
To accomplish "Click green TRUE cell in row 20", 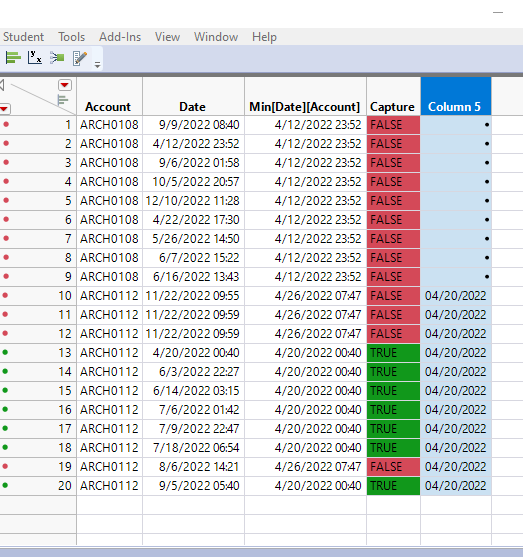I will (393, 486).
